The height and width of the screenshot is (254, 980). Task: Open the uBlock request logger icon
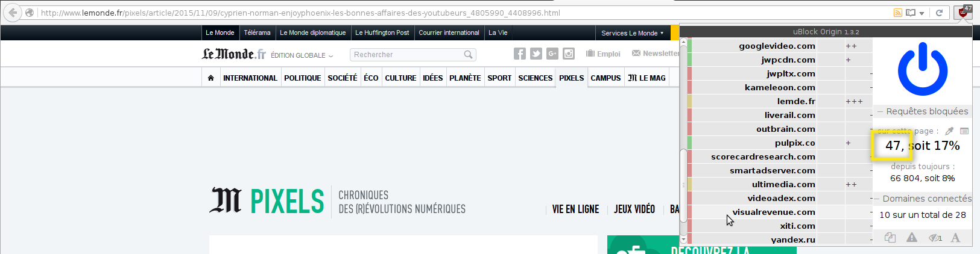pyautogui.click(x=964, y=131)
